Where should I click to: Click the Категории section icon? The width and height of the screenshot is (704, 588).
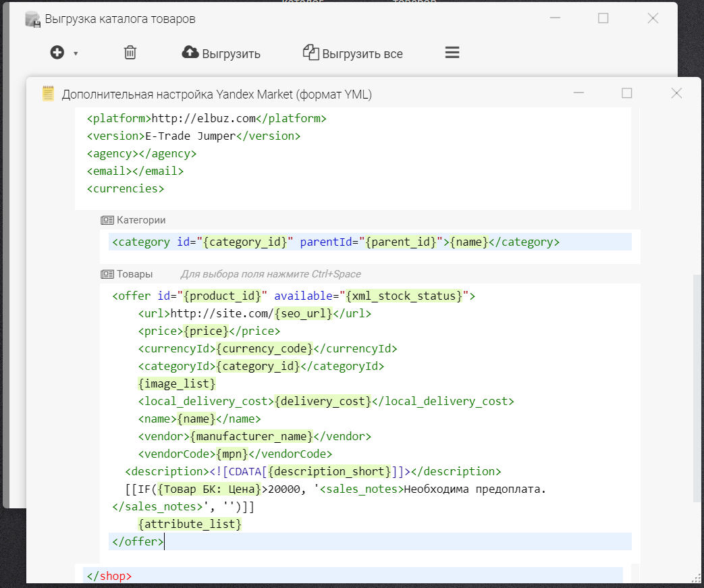click(x=107, y=220)
